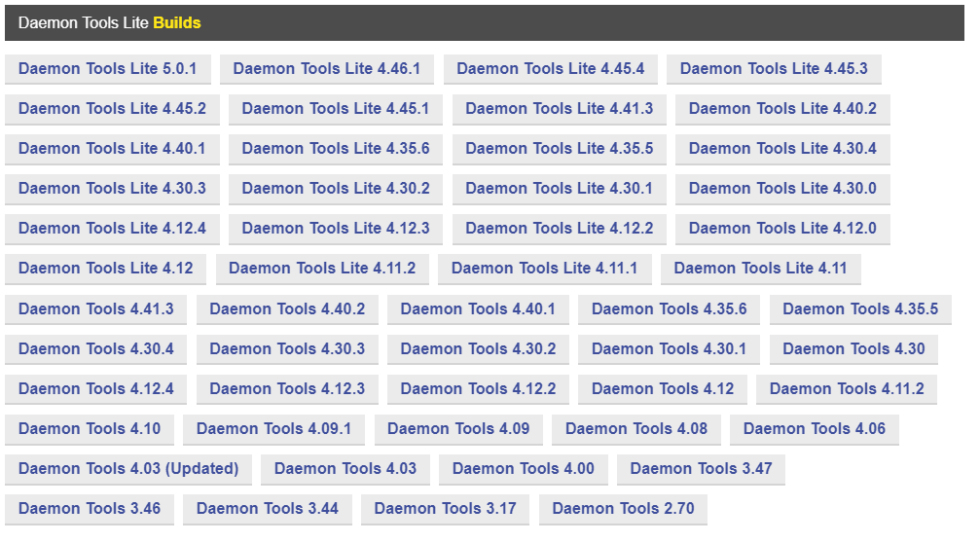Open Daemon Tools Lite 4.46.1 link
The width and height of the screenshot is (980, 543).
coord(326,69)
